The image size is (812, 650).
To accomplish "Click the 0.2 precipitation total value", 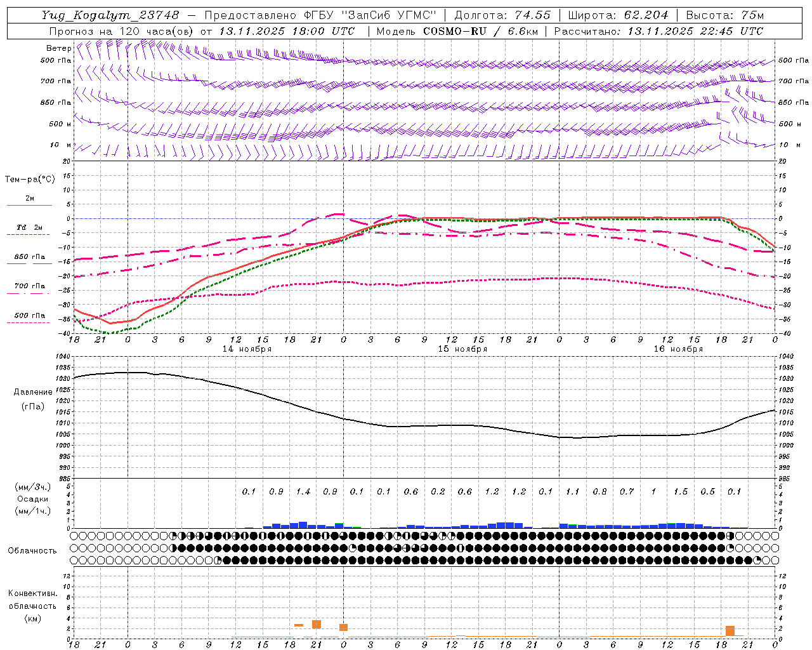I will pyautogui.click(x=438, y=491).
